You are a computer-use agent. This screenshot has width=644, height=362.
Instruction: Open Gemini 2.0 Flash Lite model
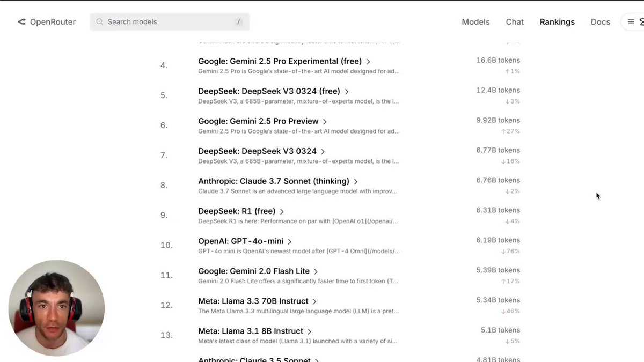point(254,271)
